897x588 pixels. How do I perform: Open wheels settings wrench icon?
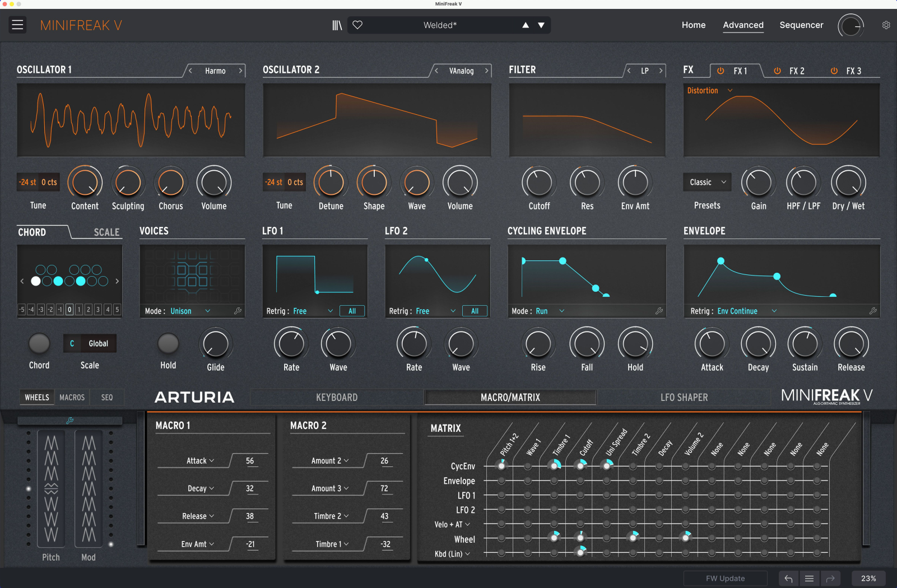pyautogui.click(x=70, y=421)
